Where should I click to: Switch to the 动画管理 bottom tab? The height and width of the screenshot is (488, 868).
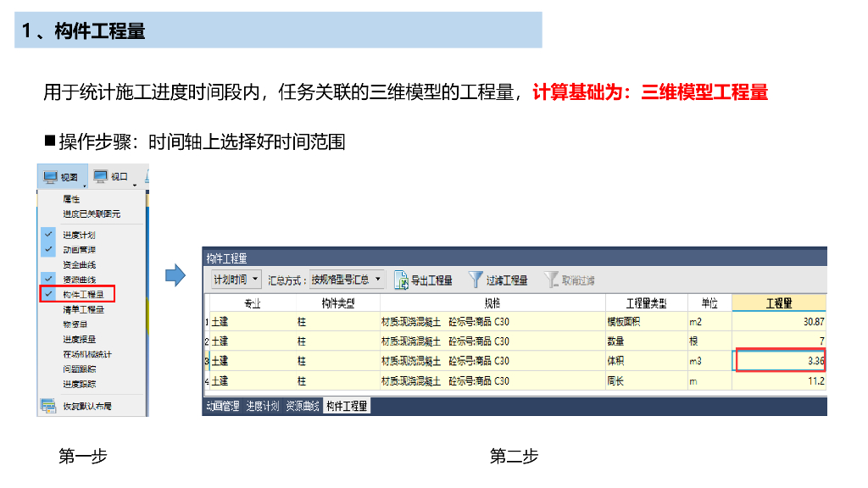pos(223,406)
